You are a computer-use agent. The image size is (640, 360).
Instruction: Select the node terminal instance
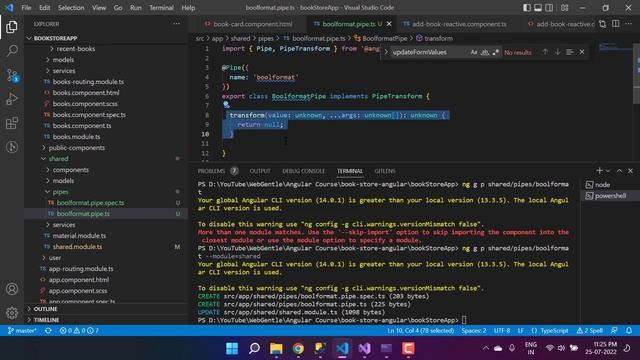point(609,185)
